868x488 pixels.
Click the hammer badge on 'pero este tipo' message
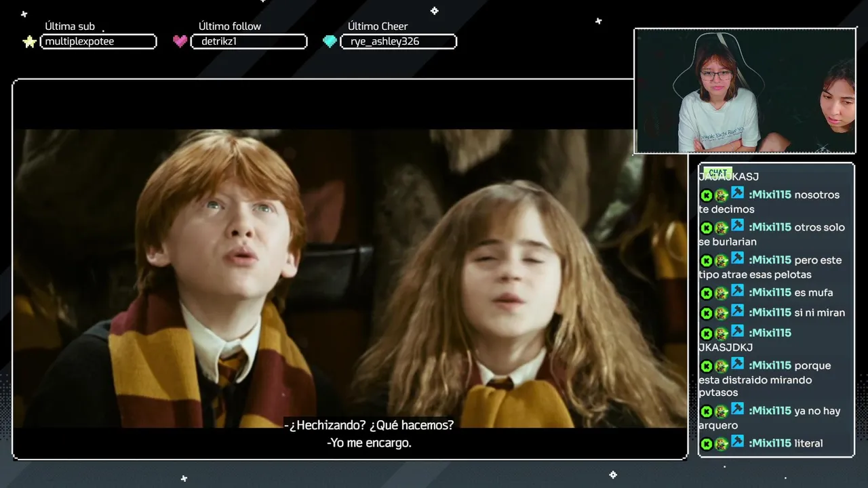(738, 258)
